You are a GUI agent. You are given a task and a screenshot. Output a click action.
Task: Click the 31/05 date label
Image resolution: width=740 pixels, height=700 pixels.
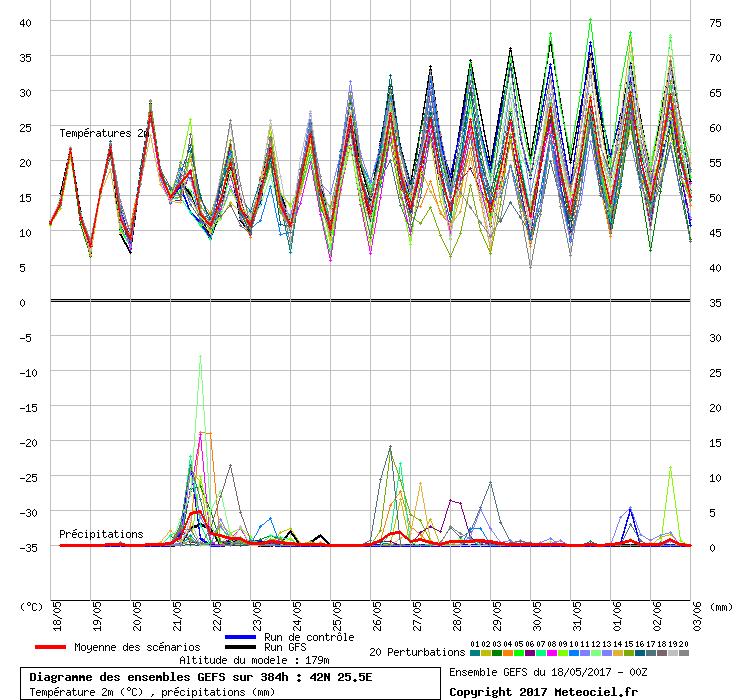(577, 616)
